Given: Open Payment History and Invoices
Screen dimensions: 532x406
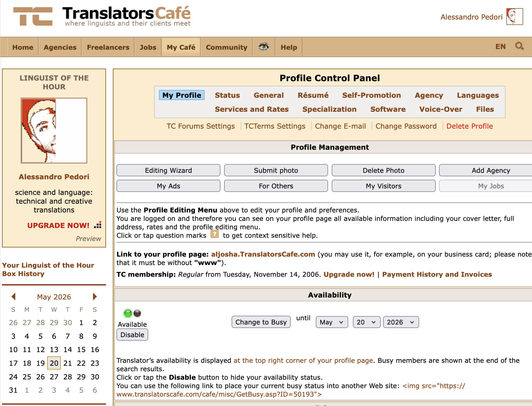Looking at the screenshot, I should tap(437, 274).
